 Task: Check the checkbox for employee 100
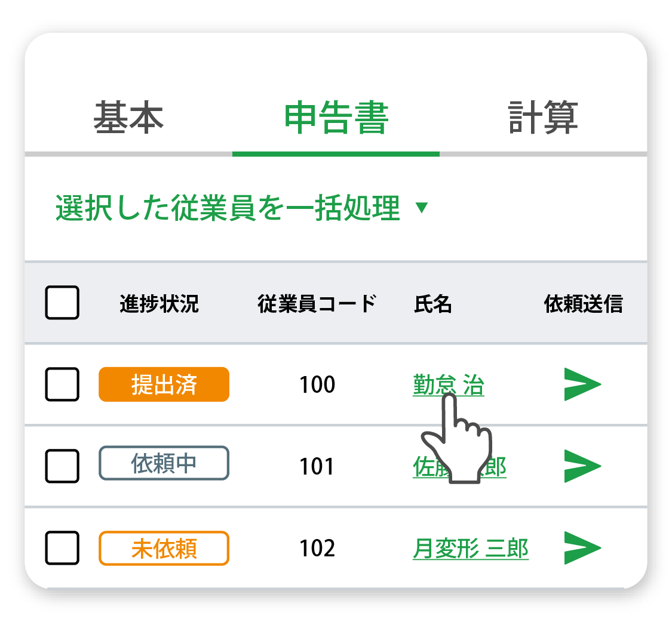[62, 384]
